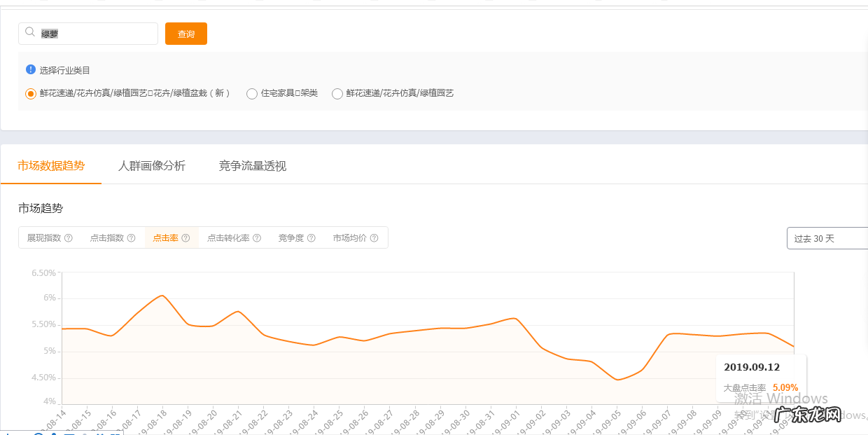The width and height of the screenshot is (868, 435).
Task: Open the 过去 30 天 date range dropdown
Action: 826,238
